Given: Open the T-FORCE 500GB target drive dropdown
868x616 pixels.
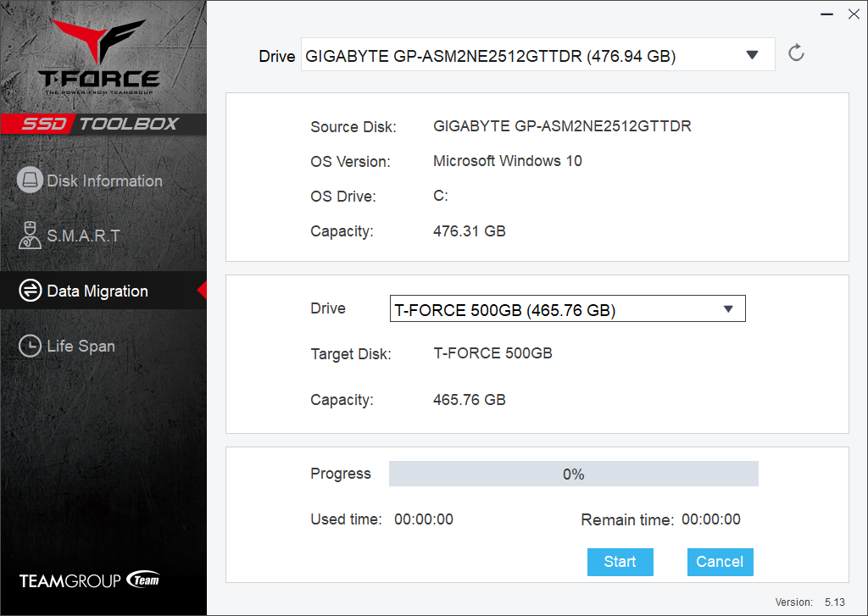Looking at the screenshot, I should click(567, 308).
